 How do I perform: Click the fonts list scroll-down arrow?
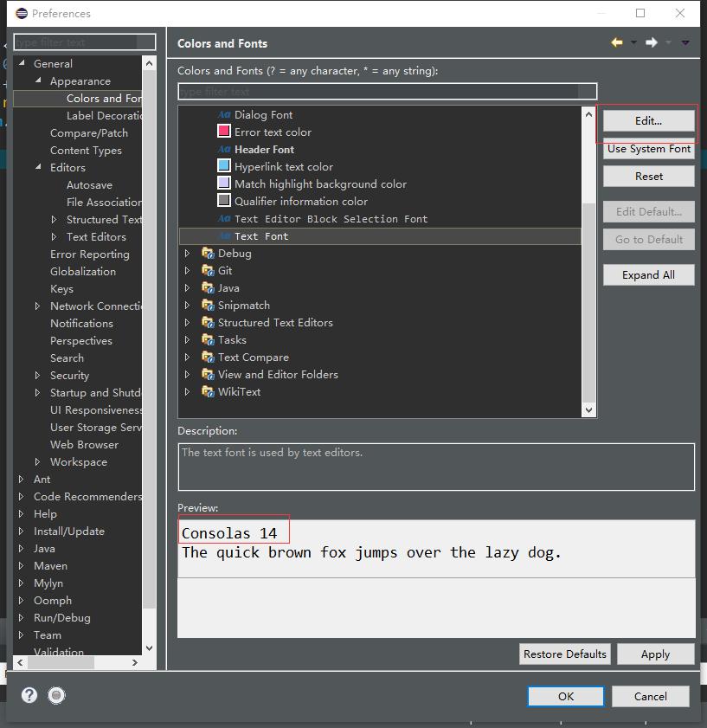tap(588, 410)
